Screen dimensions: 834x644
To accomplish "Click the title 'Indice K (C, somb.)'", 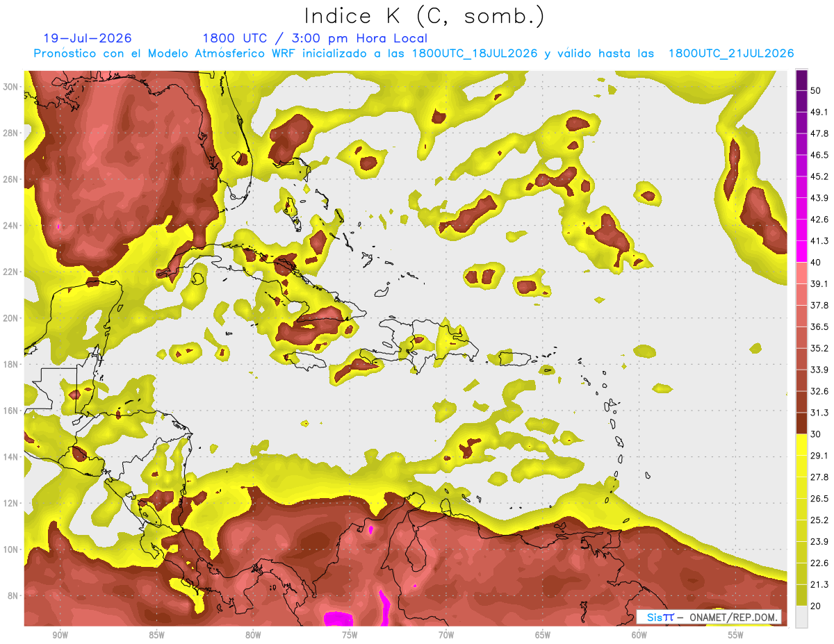I will pyautogui.click(x=425, y=16).
